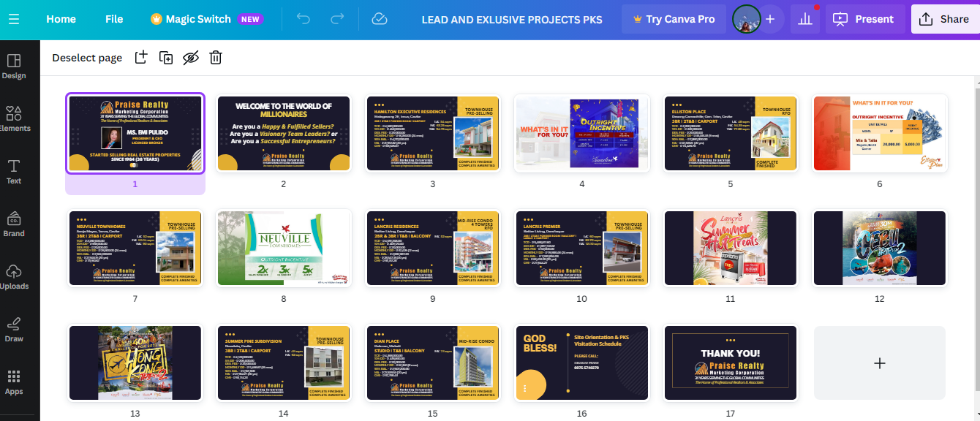
Task: Select page 13 Hong Kong thumbnail
Action: [x=135, y=363]
